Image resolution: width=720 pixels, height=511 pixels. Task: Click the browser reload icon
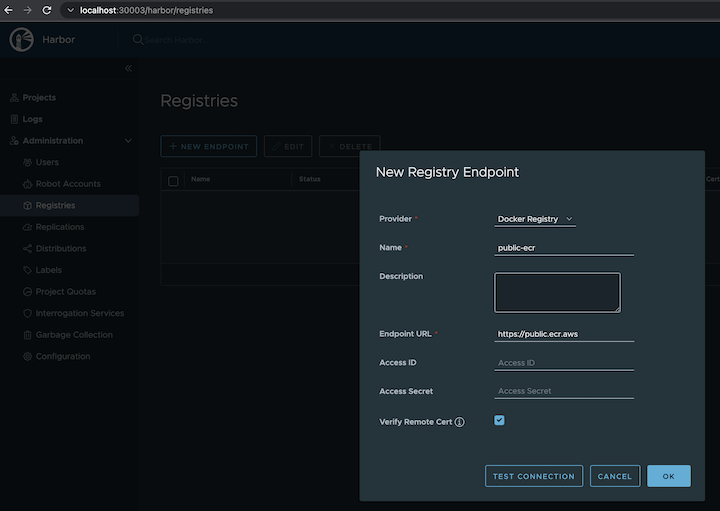48,10
